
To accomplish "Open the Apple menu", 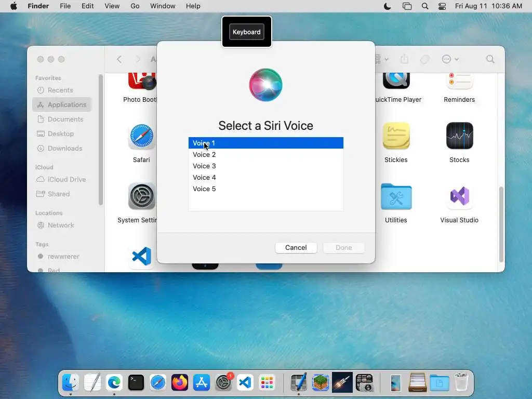I will [x=14, y=6].
